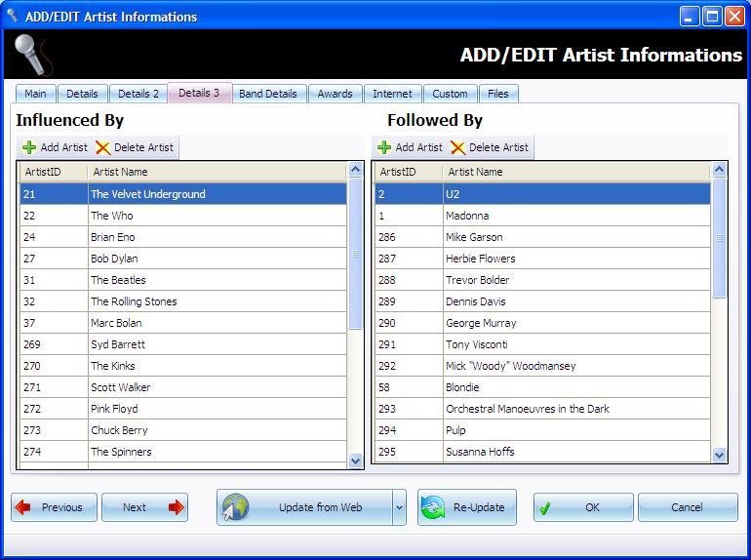751x560 pixels.
Task: Click the red right arrow on Next
Action: (177, 506)
